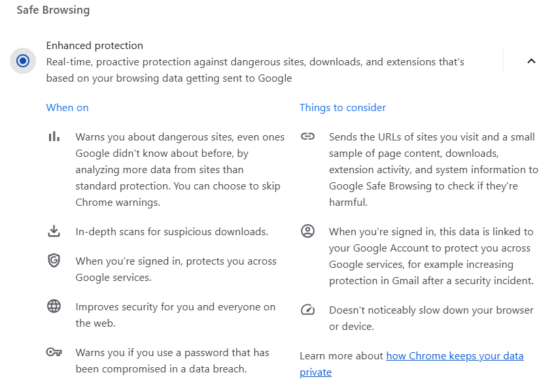Enable Enhanced protection by clicking its selector

click(x=22, y=60)
